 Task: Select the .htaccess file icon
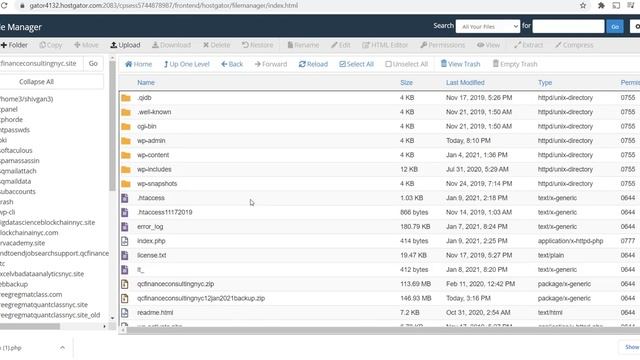click(125, 198)
